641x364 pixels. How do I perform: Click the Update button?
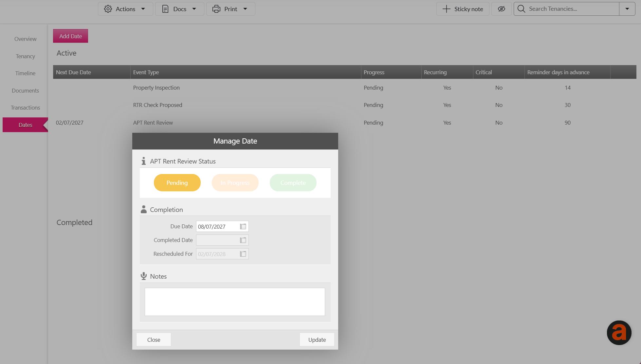coord(317,339)
